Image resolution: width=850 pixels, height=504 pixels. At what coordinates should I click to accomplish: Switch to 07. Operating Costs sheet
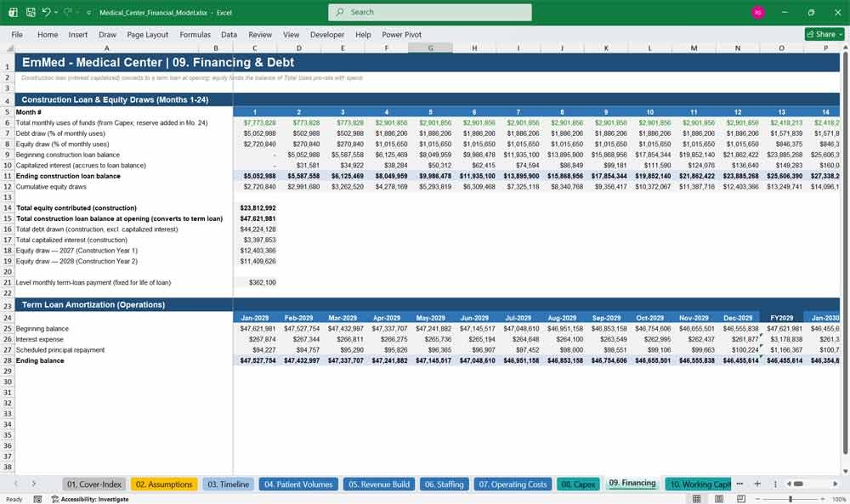(513, 484)
